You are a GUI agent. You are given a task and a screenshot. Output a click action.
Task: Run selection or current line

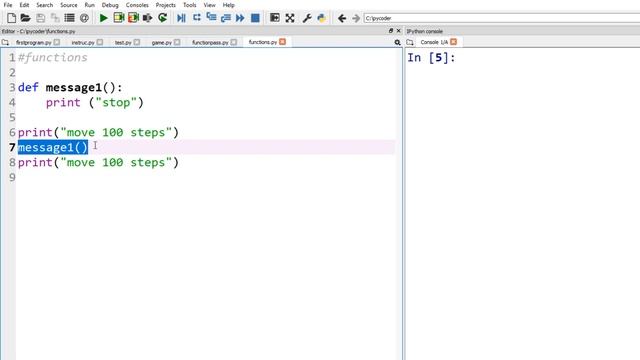(147, 18)
